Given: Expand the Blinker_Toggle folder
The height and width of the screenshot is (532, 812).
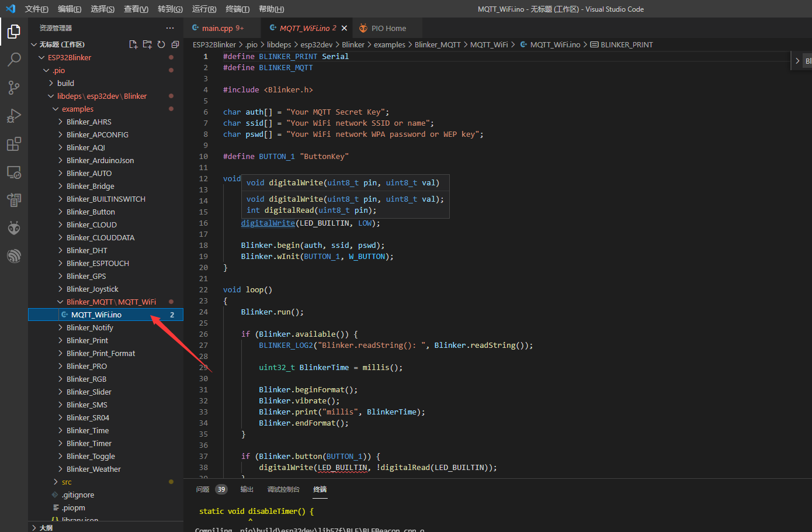Looking at the screenshot, I should (x=106, y=456).
